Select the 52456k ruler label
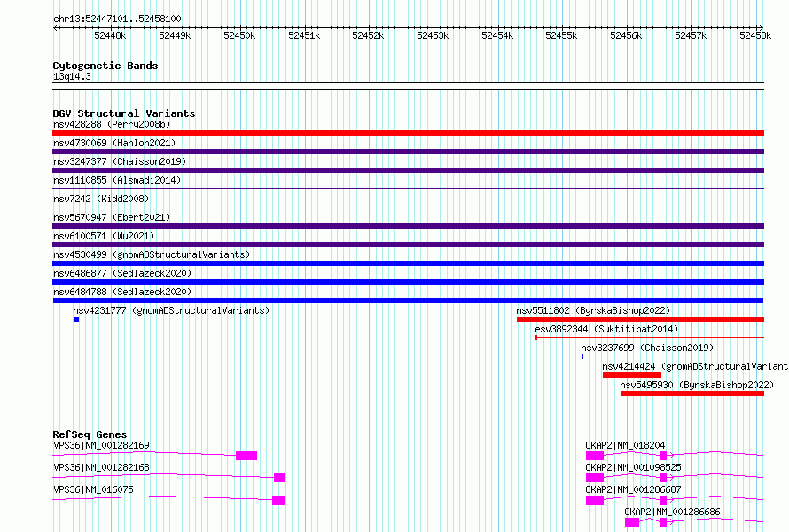The height and width of the screenshot is (532, 789). coord(626,35)
